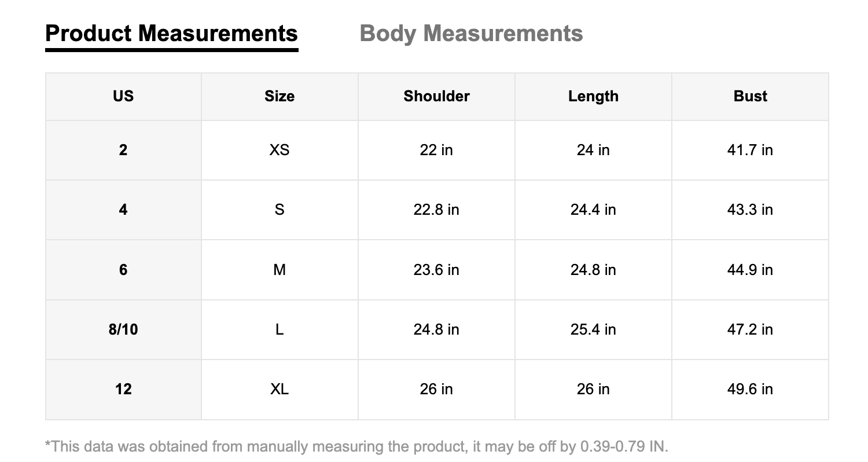Select the 41.7 in bust value
The image size is (868, 462).
(x=750, y=150)
